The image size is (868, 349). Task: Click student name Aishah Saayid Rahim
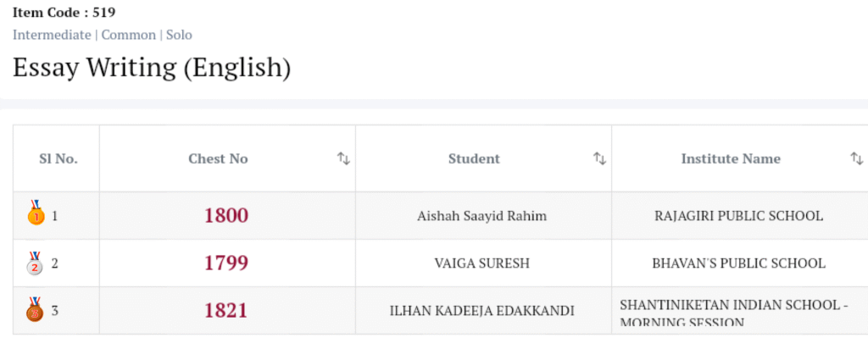(x=481, y=216)
